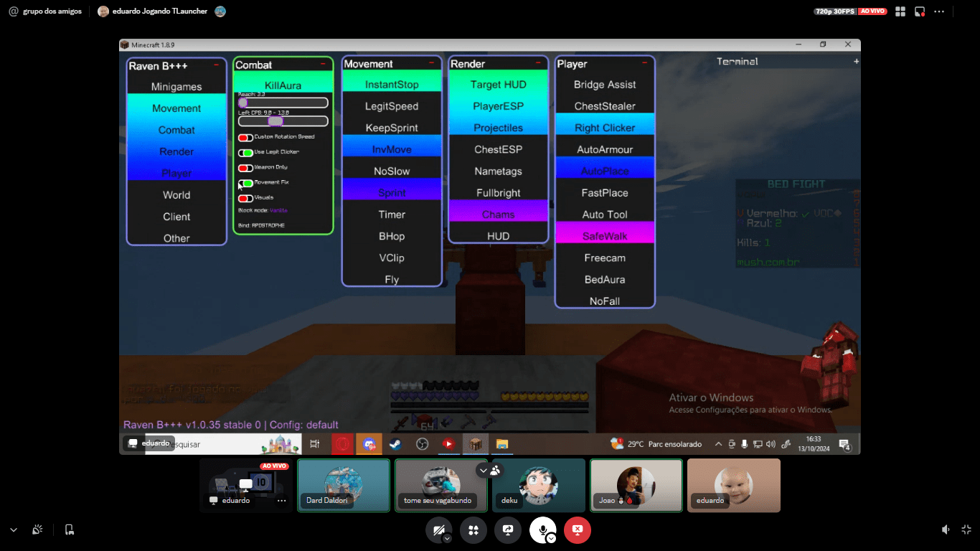980x551 pixels.
Task: Collapse the Render panel with red minus
Action: point(539,63)
